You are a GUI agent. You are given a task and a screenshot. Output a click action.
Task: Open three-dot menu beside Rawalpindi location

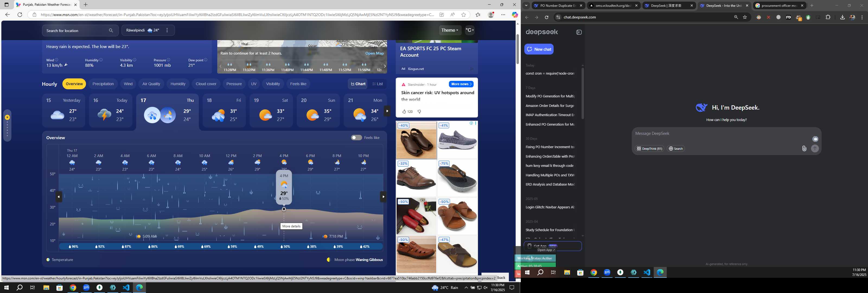167,30
